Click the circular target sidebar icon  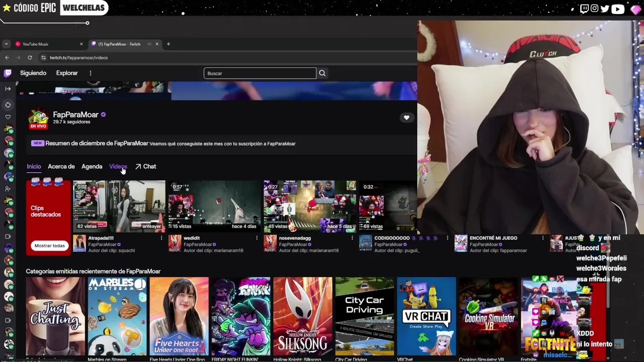pyautogui.click(x=8, y=105)
